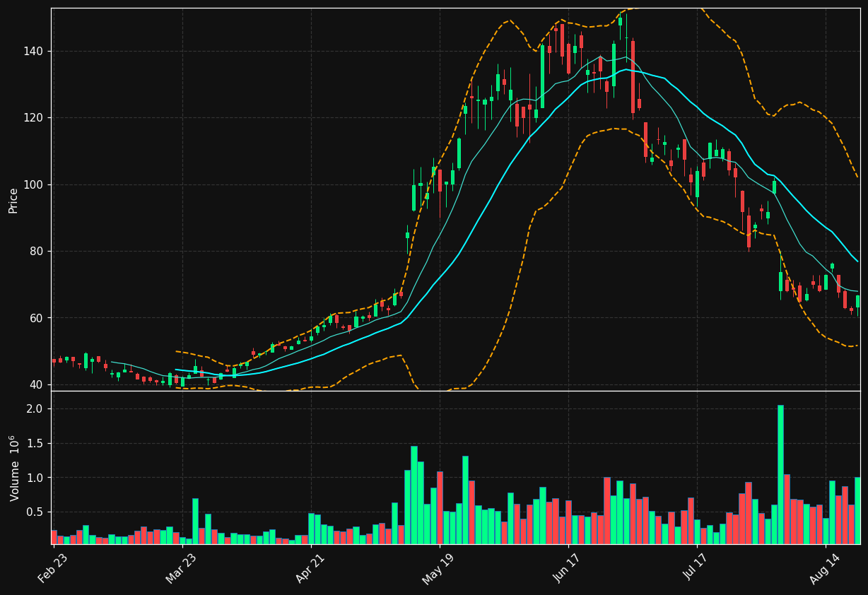Click the 40 price axis value
868x595 pixels.
pos(37,385)
